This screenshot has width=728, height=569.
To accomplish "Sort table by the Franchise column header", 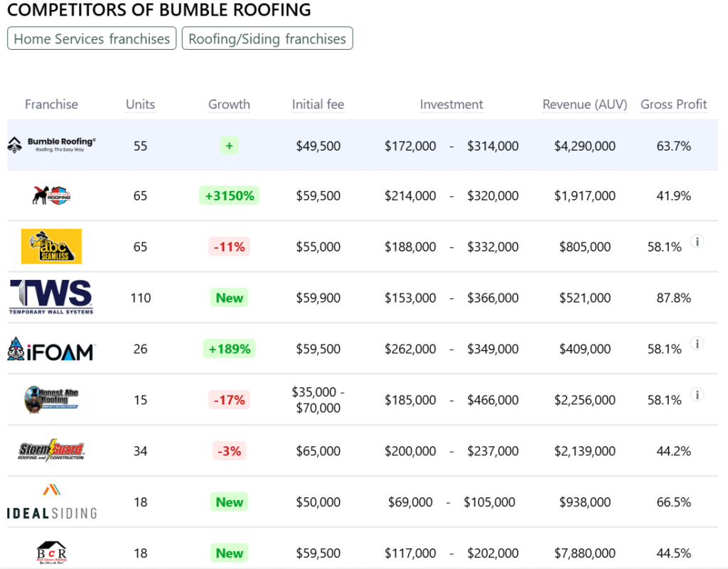I will click(x=51, y=104).
